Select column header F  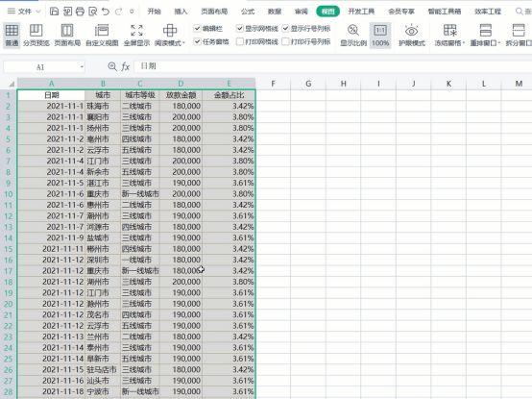pos(273,84)
